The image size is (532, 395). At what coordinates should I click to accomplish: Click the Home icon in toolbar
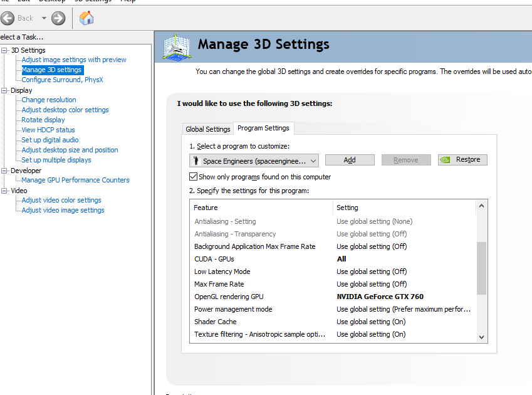[x=86, y=18]
